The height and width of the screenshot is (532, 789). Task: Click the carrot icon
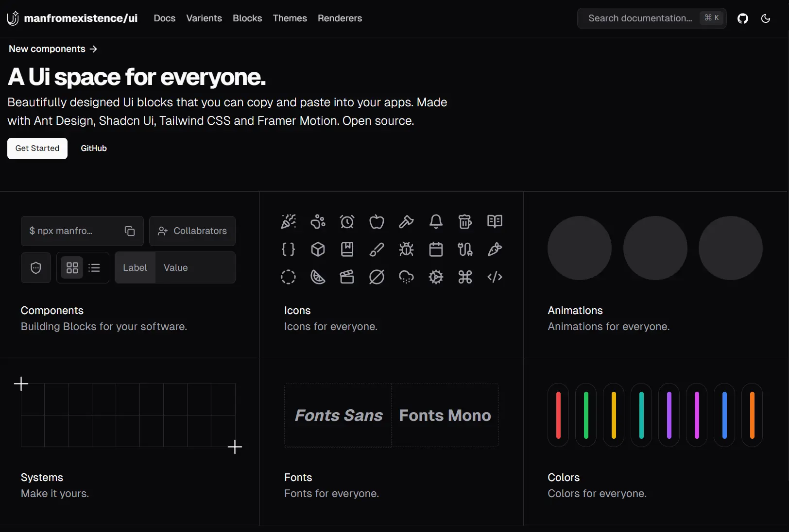point(495,249)
